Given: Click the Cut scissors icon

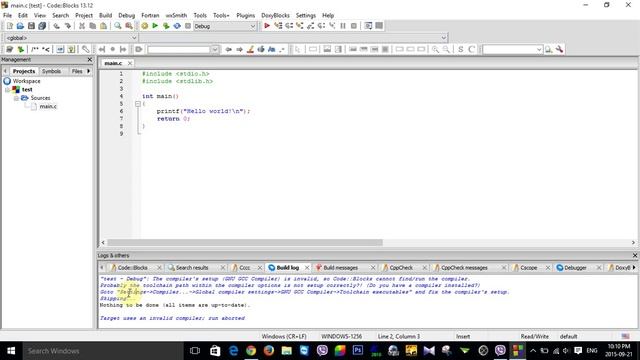Looking at the screenshot, I should 82,26.
